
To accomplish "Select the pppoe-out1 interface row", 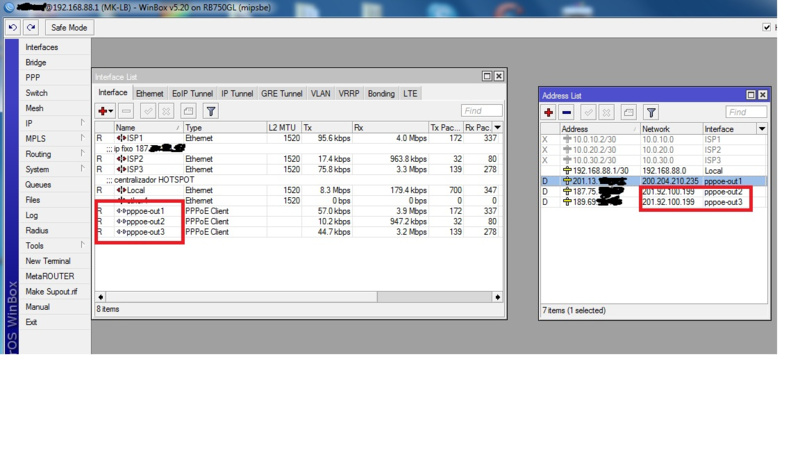I will (x=298, y=211).
